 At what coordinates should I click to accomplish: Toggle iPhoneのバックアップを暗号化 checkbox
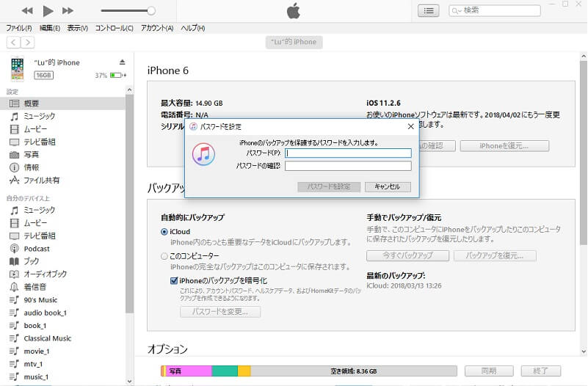point(174,280)
